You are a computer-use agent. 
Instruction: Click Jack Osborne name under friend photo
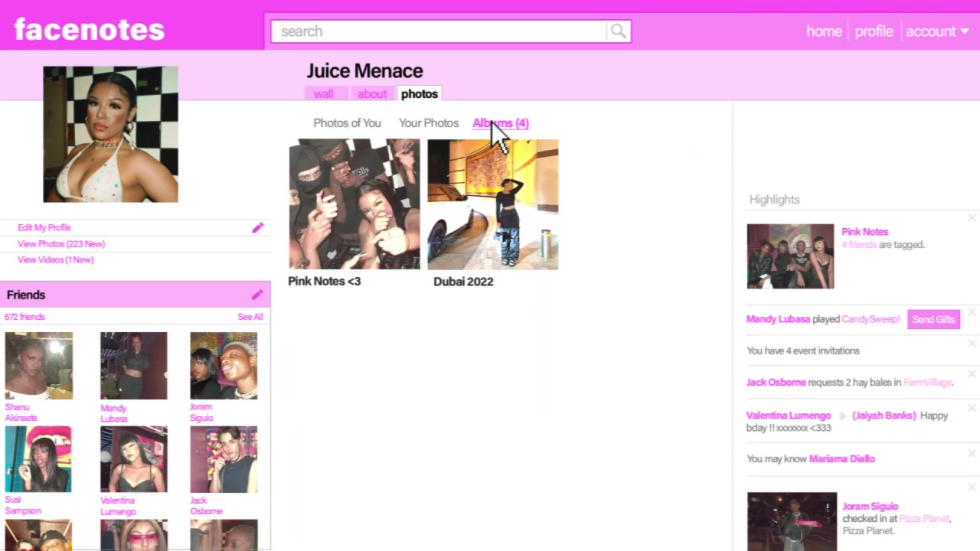[206, 506]
